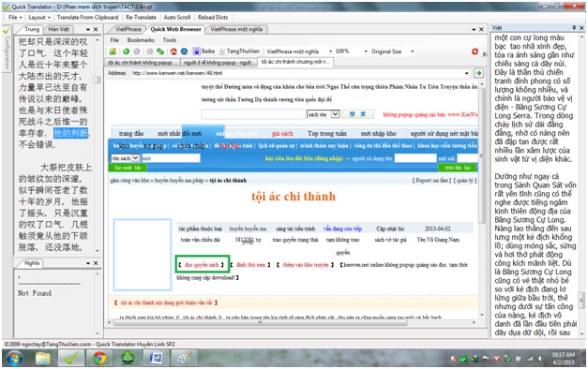Click the red stop icon at toolbar right
588x369 pixels.
tap(475, 52)
